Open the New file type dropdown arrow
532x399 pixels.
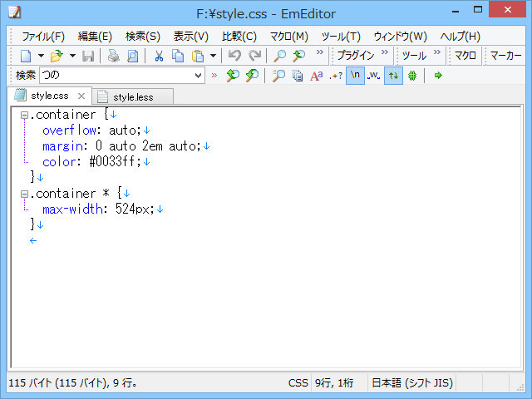41,56
